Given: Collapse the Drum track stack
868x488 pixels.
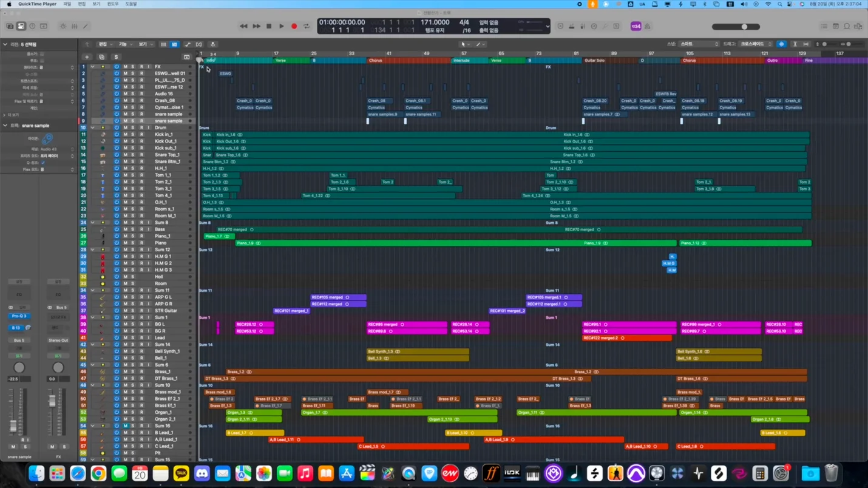Looking at the screenshot, I should pyautogui.click(x=92, y=127).
